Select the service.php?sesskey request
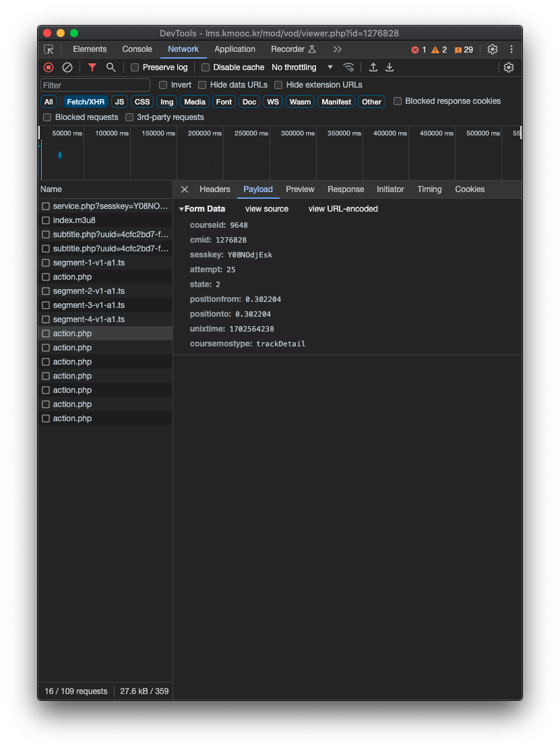This screenshot has width=560, height=750. pyautogui.click(x=105, y=206)
